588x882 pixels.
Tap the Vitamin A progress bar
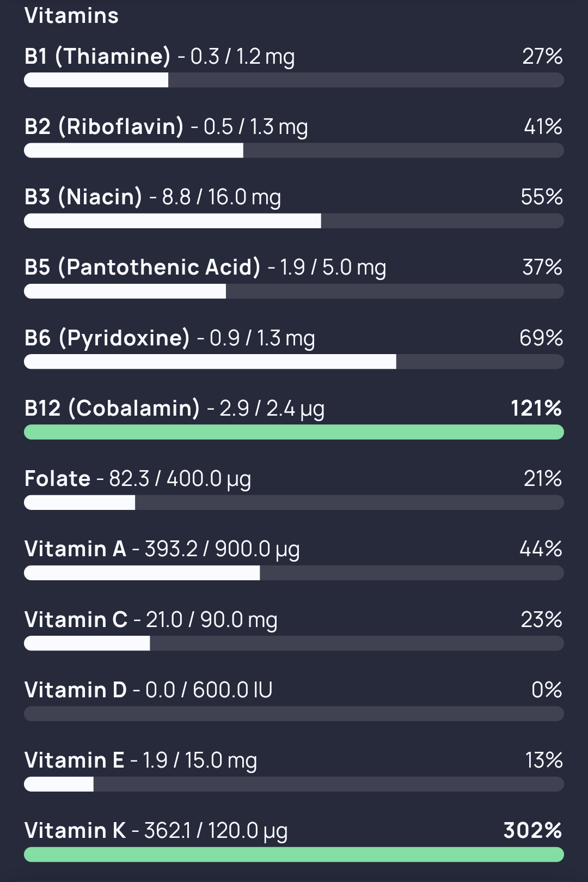coord(294,573)
